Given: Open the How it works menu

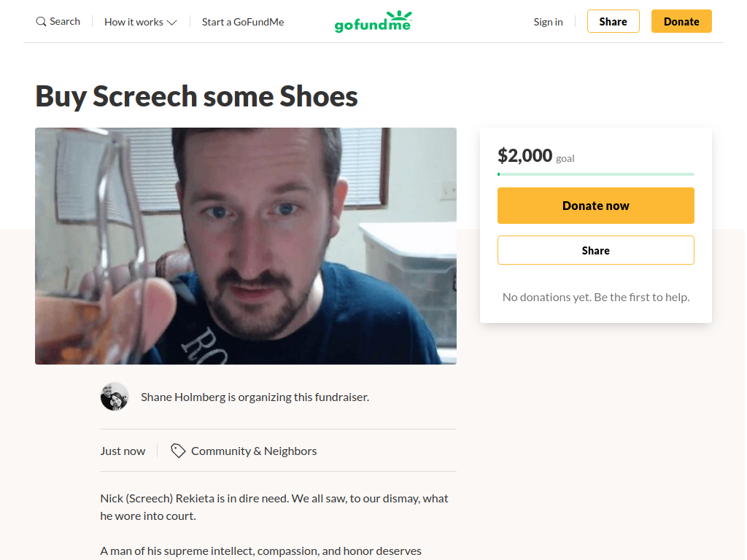Looking at the screenshot, I should 141,22.
